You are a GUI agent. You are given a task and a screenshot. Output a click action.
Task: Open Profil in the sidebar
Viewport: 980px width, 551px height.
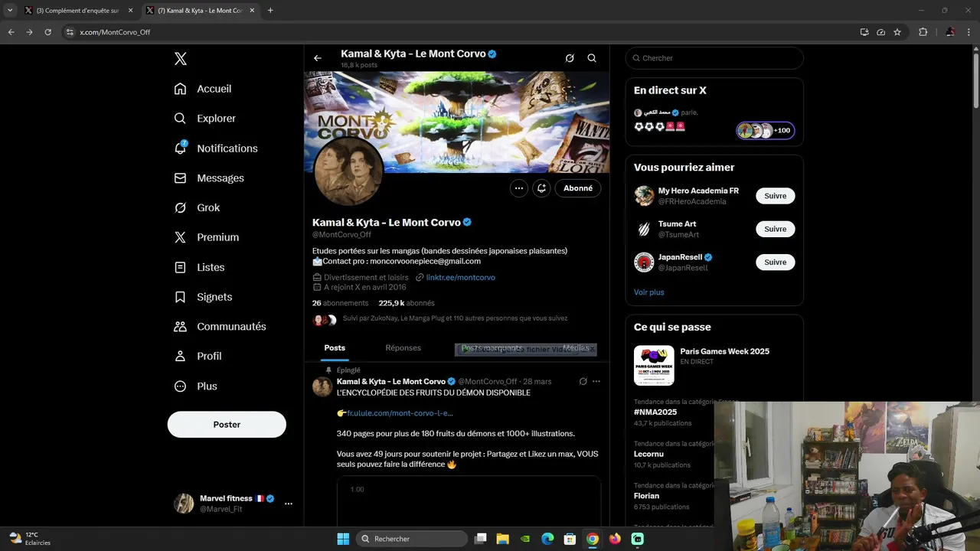198,356
